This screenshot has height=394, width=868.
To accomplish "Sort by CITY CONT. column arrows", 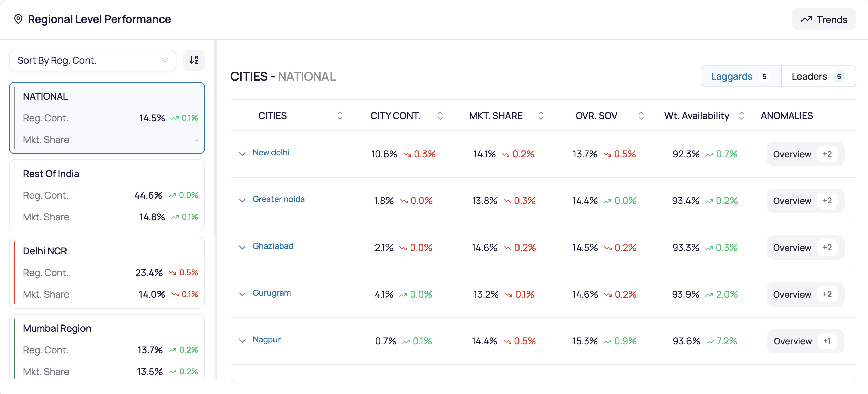I will (440, 116).
